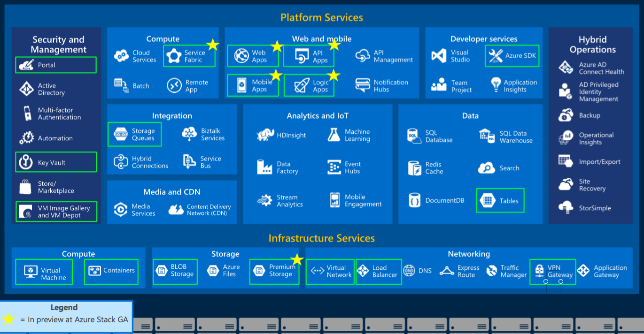Screen dimensions: 644x334
Task: Open the Store/Marketplace bag icon
Action: point(25,187)
